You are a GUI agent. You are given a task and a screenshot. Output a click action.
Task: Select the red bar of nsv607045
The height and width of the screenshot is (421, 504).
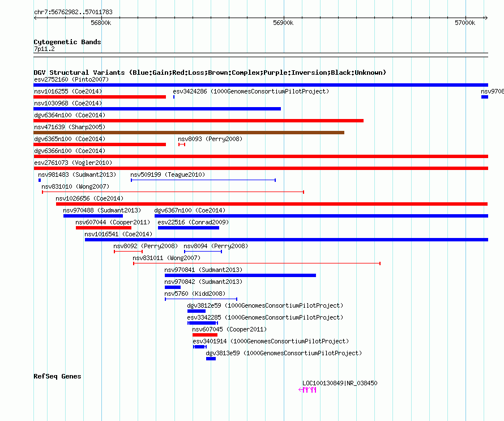[205, 335]
